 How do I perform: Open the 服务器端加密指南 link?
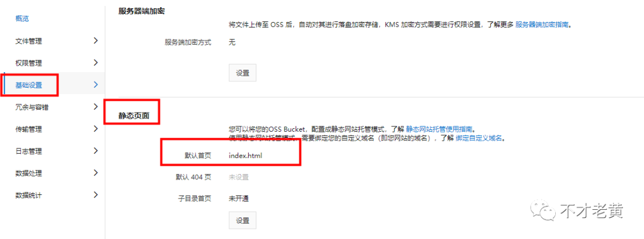coord(542,24)
